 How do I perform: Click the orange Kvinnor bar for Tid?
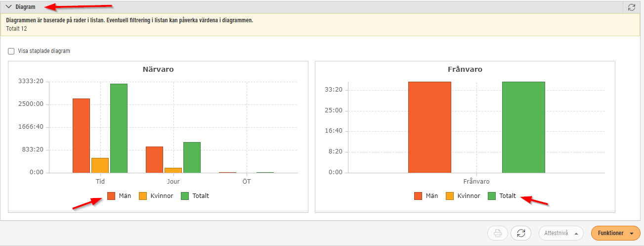click(100, 165)
